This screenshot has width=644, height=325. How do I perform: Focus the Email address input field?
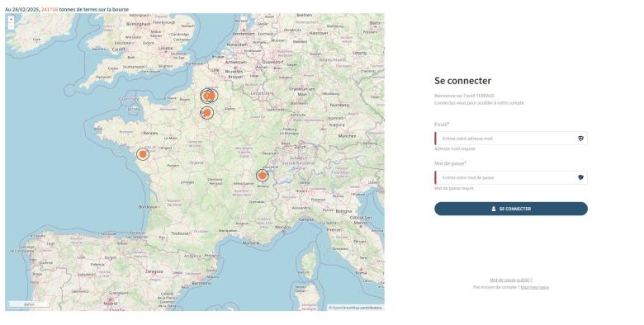[x=511, y=139]
